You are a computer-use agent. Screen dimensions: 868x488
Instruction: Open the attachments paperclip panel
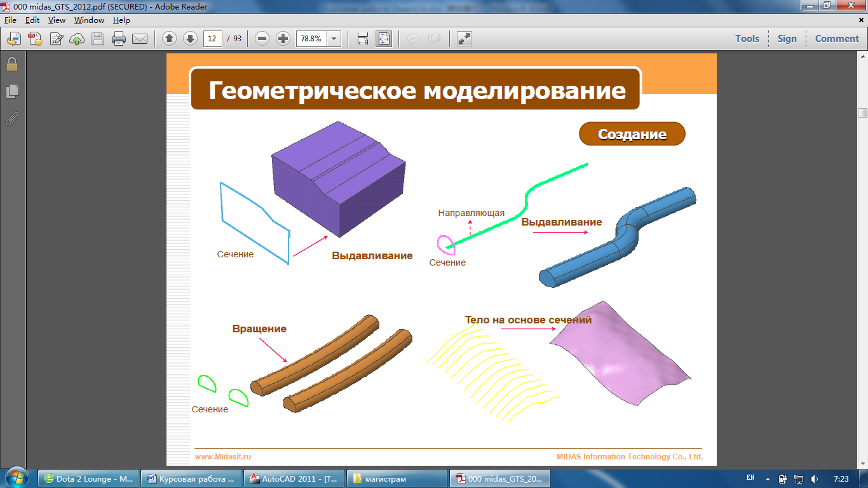(12, 118)
